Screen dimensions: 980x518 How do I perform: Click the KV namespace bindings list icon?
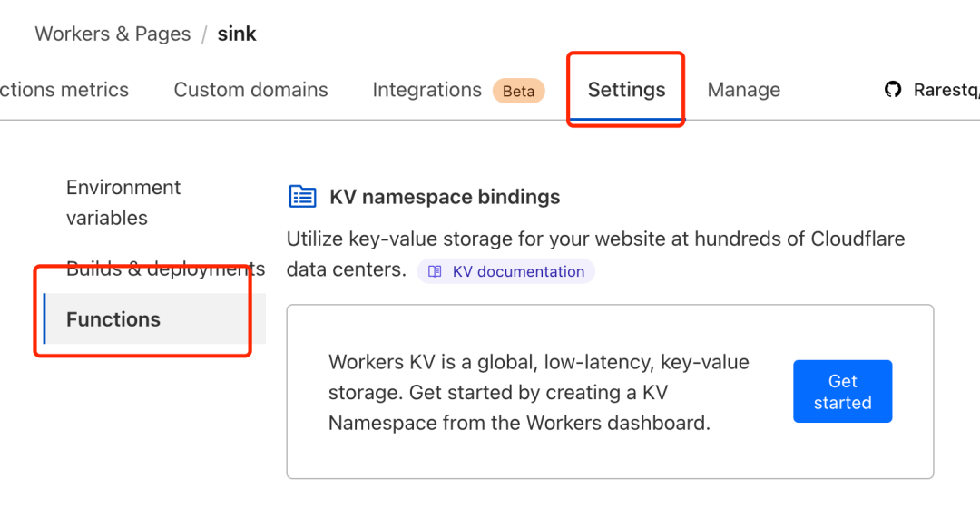[302, 197]
